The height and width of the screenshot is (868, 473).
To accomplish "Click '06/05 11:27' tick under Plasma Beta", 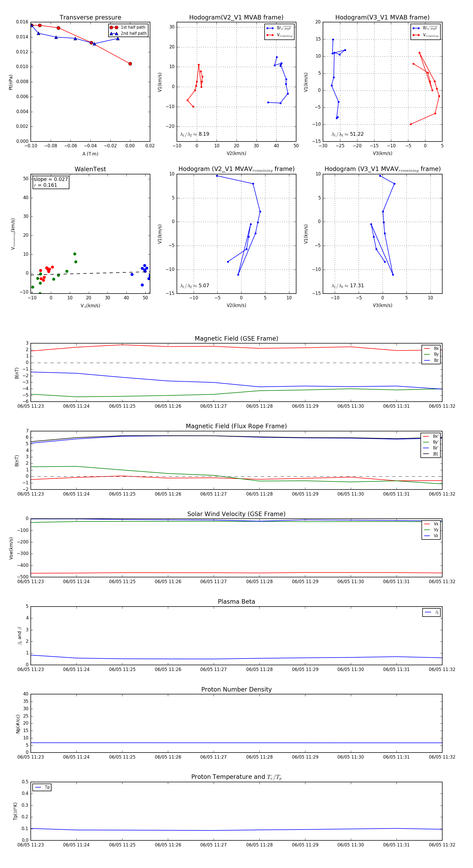I will pyautogui.click(x=213, y=669).
